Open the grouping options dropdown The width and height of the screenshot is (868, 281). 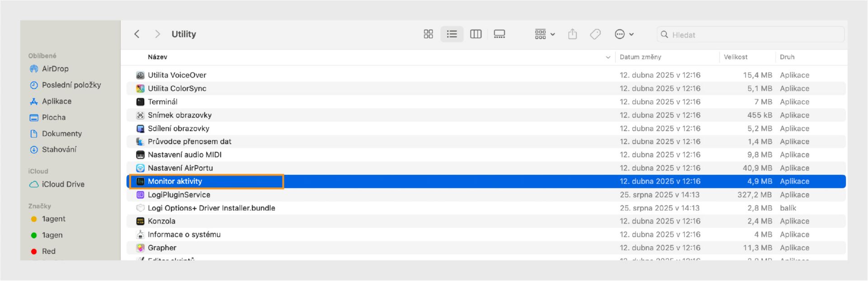pyautogui.click(x=545, y=34)
